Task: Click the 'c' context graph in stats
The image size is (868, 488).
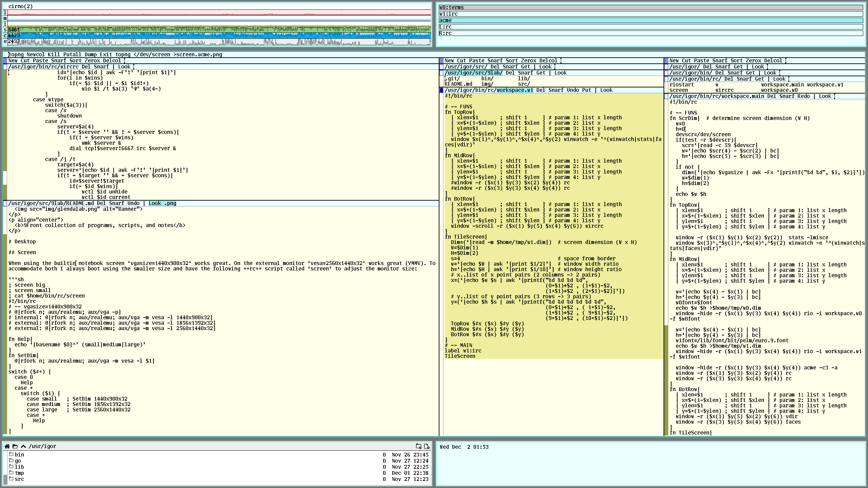Action: click(219, 36)
